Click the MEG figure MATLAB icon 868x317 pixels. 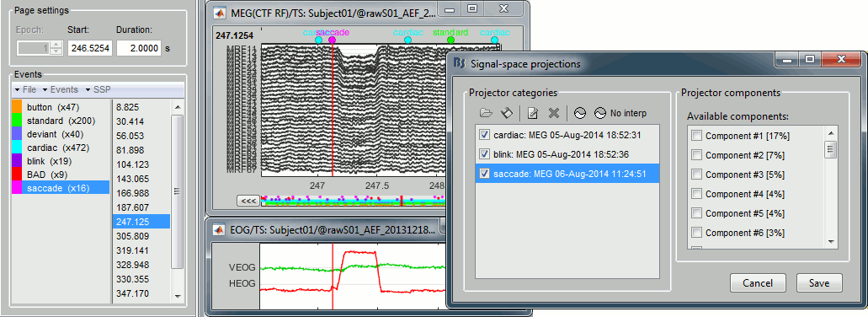(x=221, y=11)
